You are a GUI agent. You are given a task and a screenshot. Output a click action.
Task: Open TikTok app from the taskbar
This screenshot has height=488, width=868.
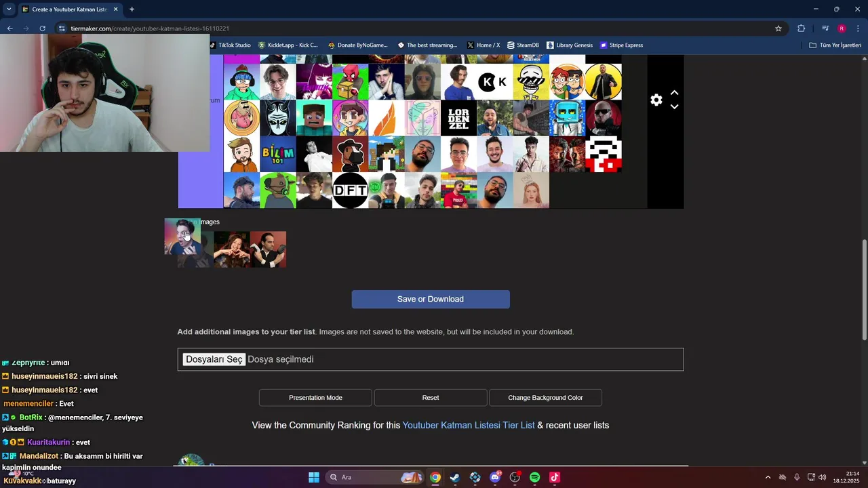click(x=555, y=477)
